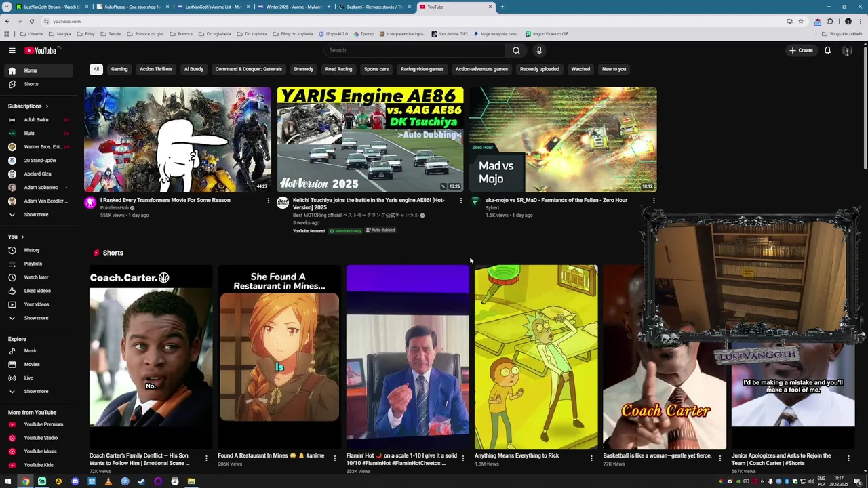
Task: Open Windows Start menu
Action: pyautogui.click(x=9, y=482)
